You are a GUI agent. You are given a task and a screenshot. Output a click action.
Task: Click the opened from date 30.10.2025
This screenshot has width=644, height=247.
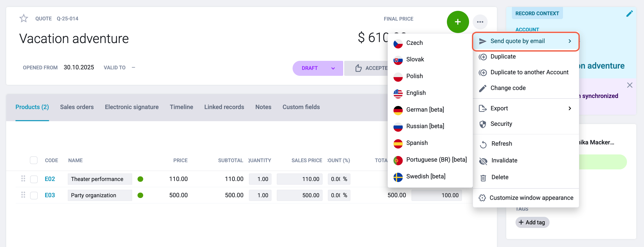pyautogui.click(x=79, y=68)
